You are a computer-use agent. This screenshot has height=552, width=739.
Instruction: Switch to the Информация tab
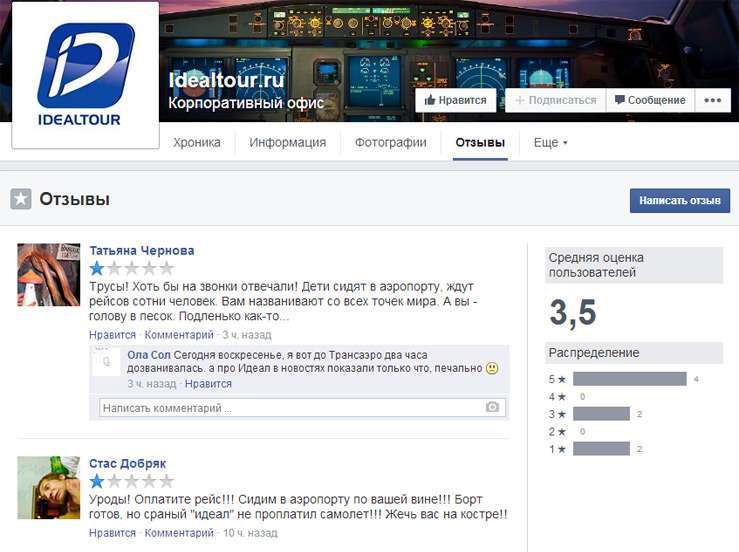point(287,142)
